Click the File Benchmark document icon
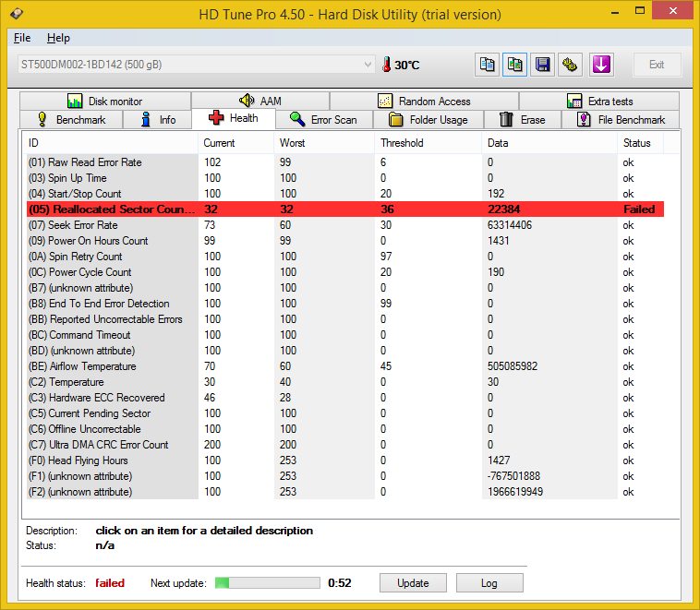This screenshot has height=610, width=700. click(584, 119)
